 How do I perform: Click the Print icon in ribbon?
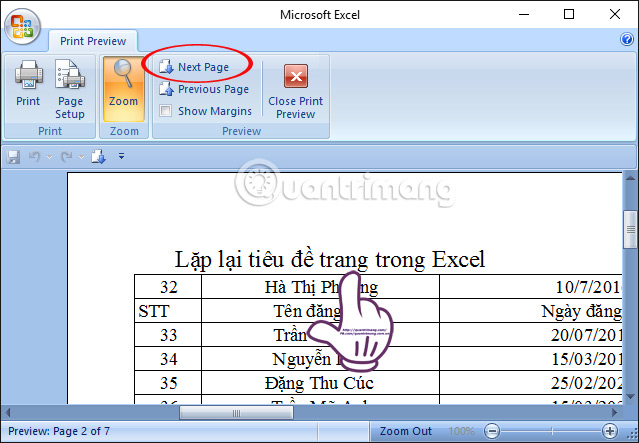[28, 84]
